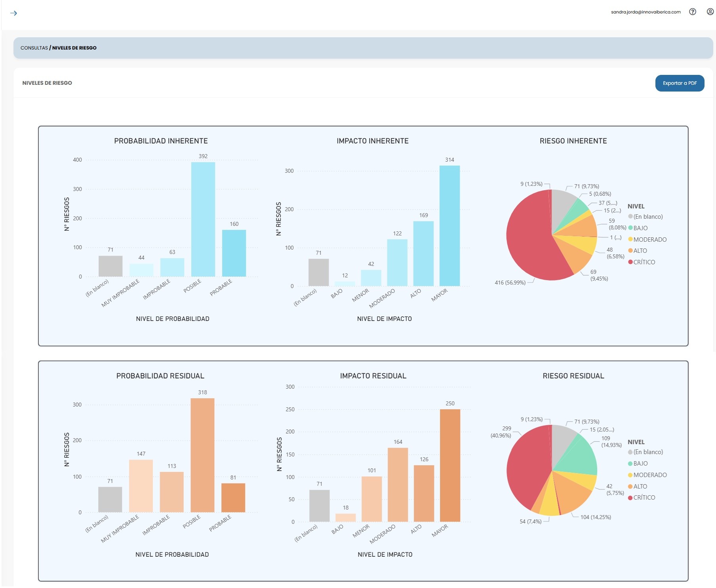
Task: Go to CONSULTAS breadcrumb link
Action: coord(34,48)
